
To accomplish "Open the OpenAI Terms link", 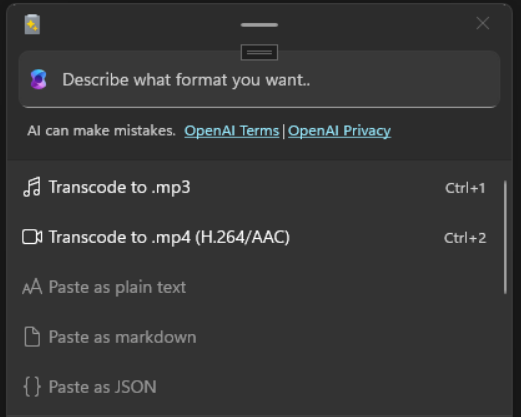I will coord(232,131).
